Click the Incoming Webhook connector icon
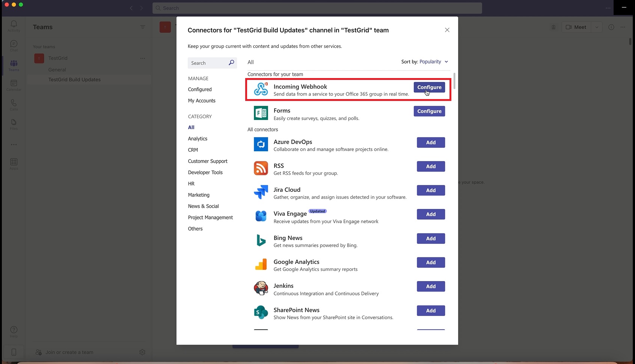This screenshot has height=364, width=635. click(261, 89)
